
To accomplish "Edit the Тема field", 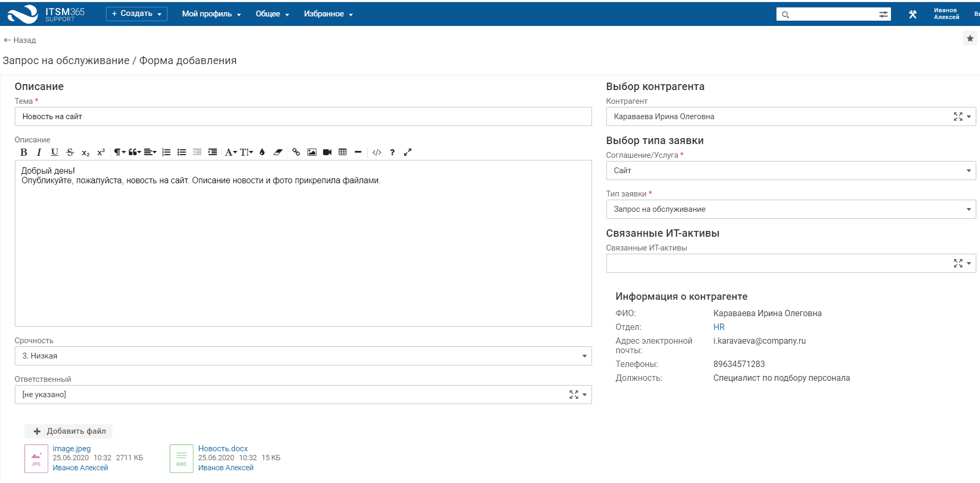I will [303, 117].
